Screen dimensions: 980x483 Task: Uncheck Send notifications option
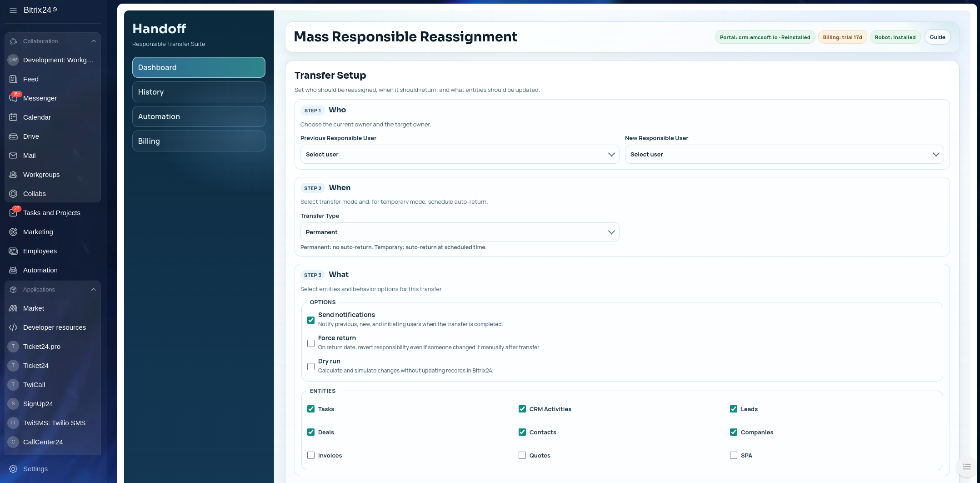[x=311, y=320]
